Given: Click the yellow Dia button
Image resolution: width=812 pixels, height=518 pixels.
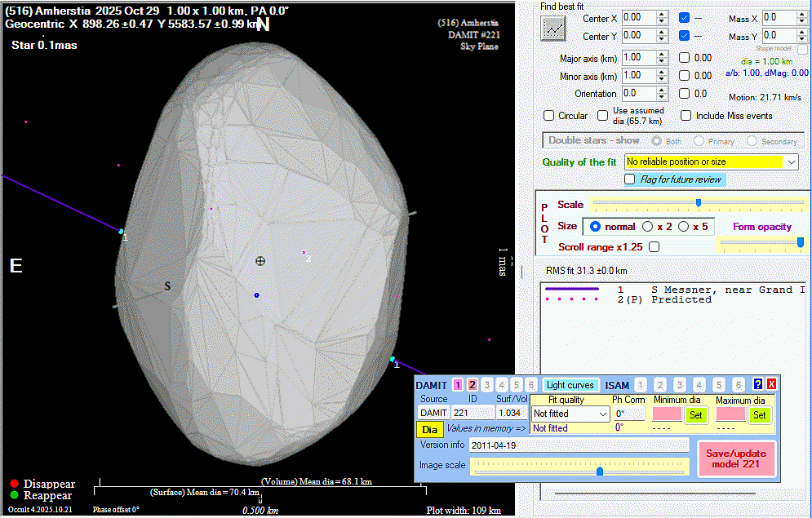Looking at the screenshot, I should click(x=429, y=429).
